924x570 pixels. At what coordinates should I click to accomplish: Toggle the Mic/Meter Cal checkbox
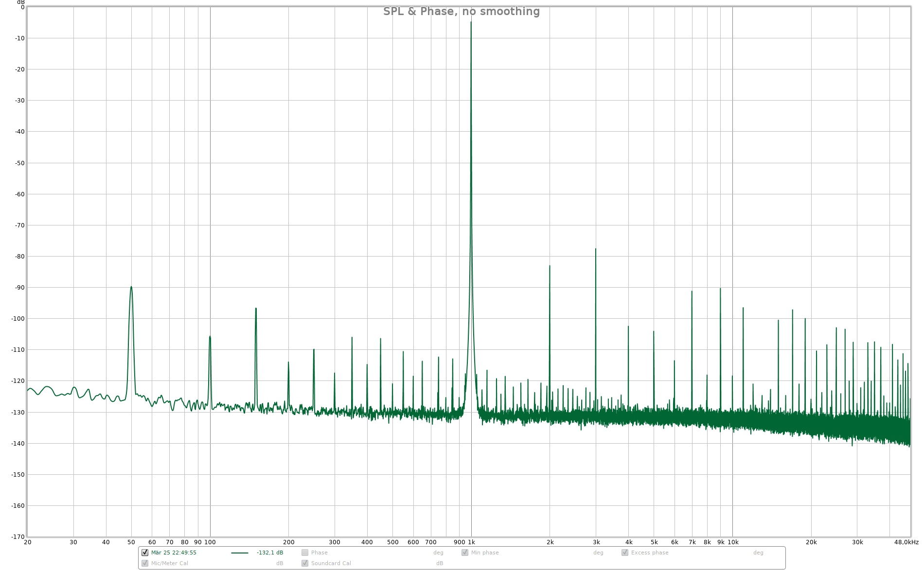[145, 563]
